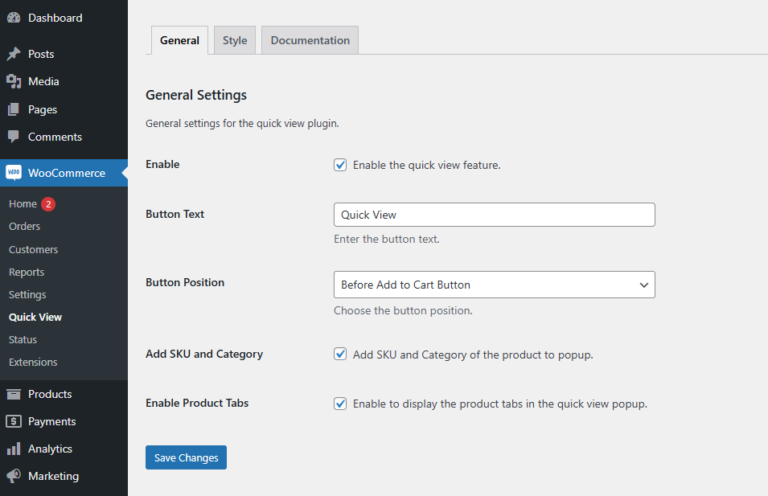Uncheck Enable the quick view feature

(340, 165)
